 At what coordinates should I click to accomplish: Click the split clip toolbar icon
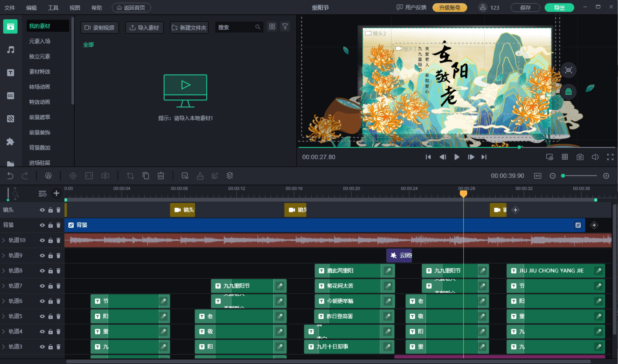tap(105, 175)
